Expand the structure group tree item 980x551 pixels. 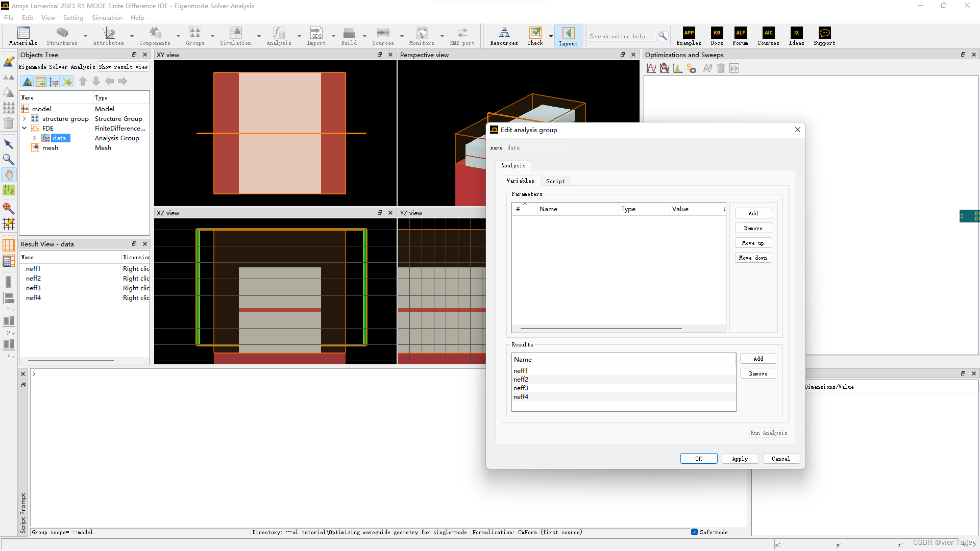(x=24, y=118)
